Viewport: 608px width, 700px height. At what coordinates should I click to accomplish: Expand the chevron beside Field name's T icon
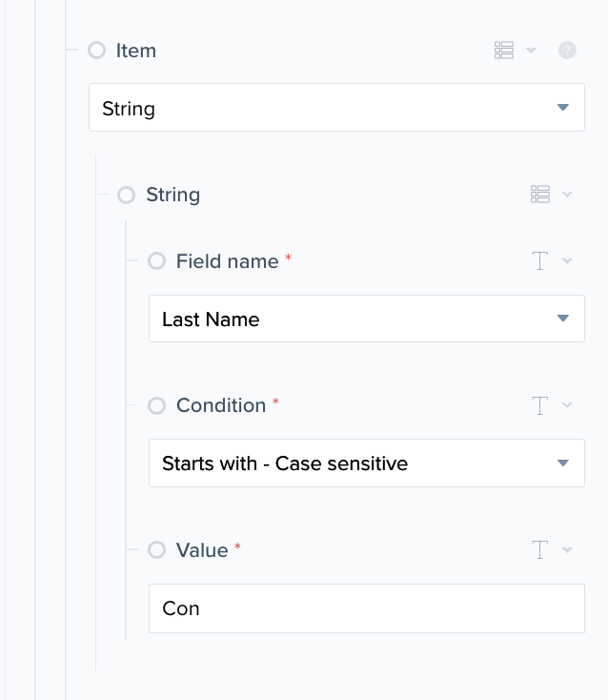point(567,261)
